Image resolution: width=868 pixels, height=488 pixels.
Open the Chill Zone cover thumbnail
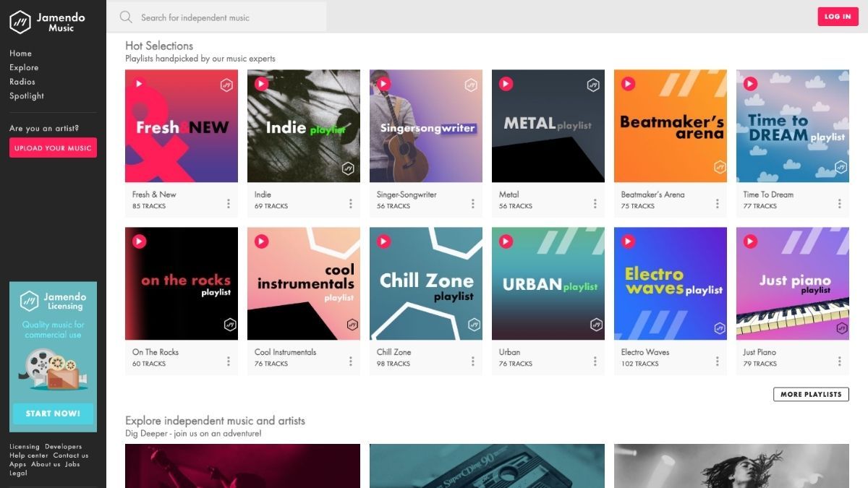[x=426, y=283]
